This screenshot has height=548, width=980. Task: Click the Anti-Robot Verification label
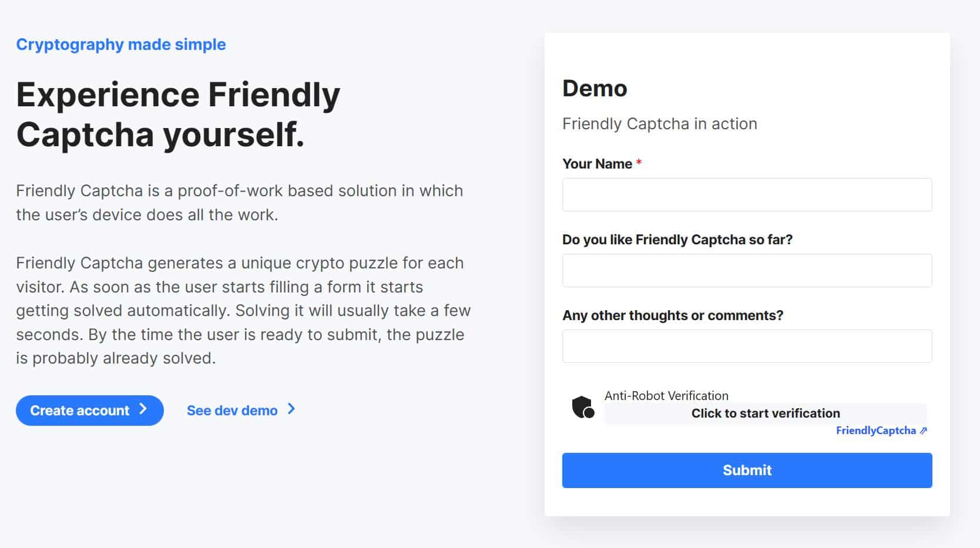point(666,395)
